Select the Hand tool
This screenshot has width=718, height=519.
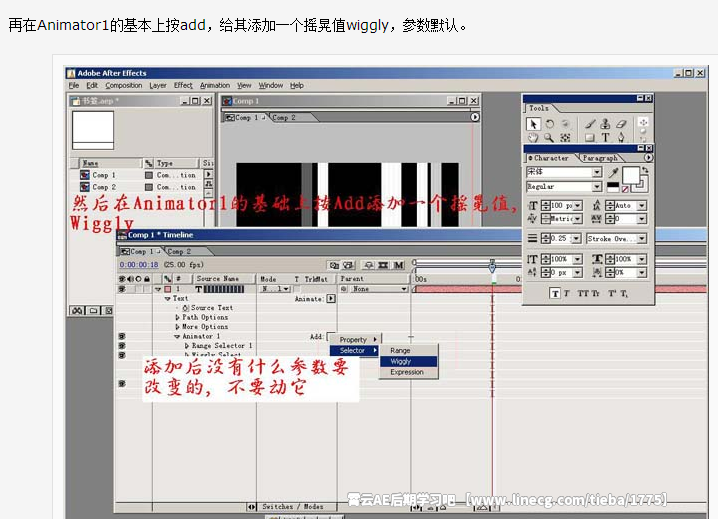coord(533,137)
